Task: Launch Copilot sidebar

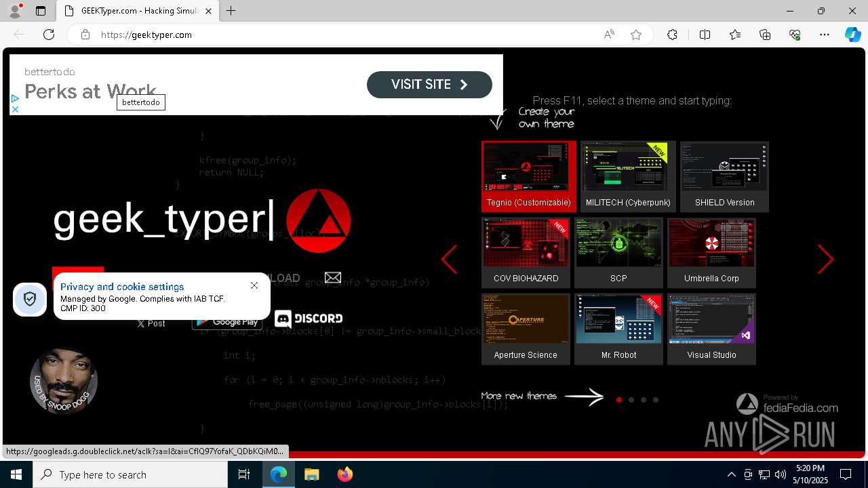Action: coord(852,35)
